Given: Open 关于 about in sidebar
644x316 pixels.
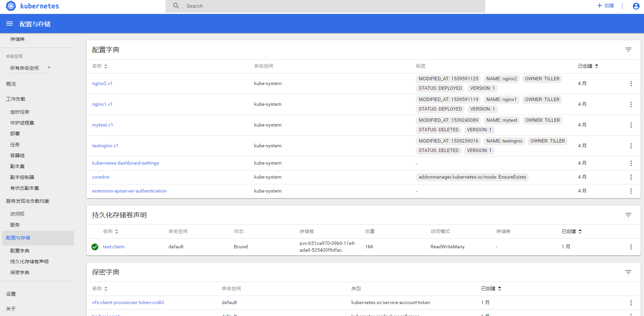Looking at the screenshot, I should [11, 309].
